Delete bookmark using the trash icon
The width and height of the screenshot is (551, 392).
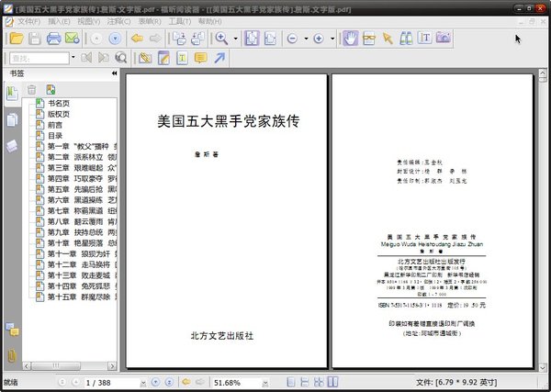tap(31, 90)
